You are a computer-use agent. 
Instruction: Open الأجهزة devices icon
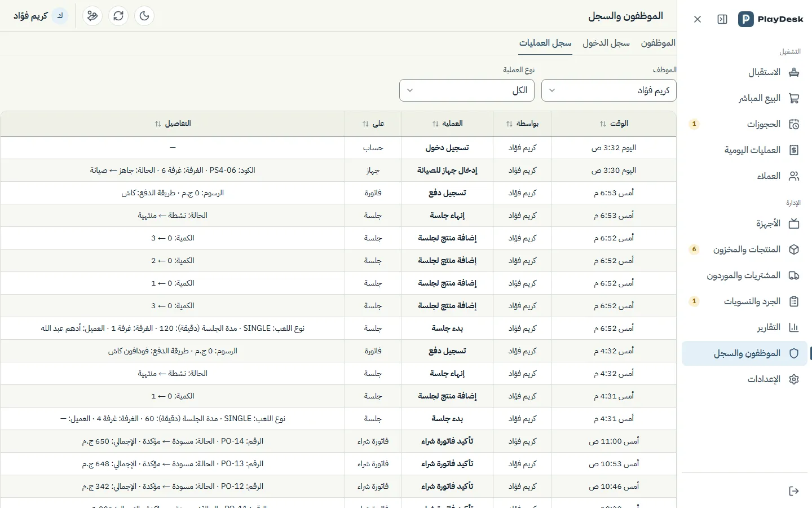pyautogui.click(x=794, y=224)
